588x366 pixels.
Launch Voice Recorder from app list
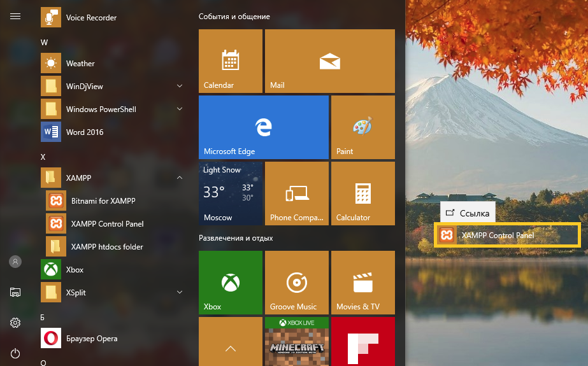click(x=91, y=18)
